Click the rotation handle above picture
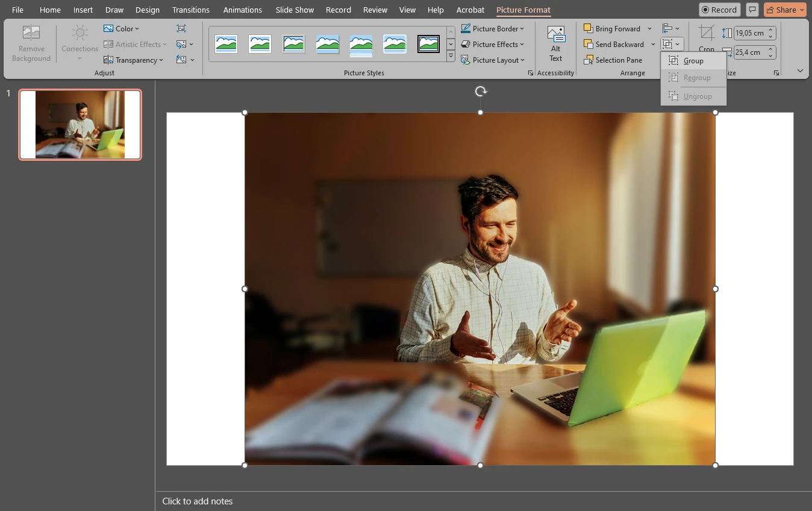This screenshot has width=812, height=511. tap(480, 92)
